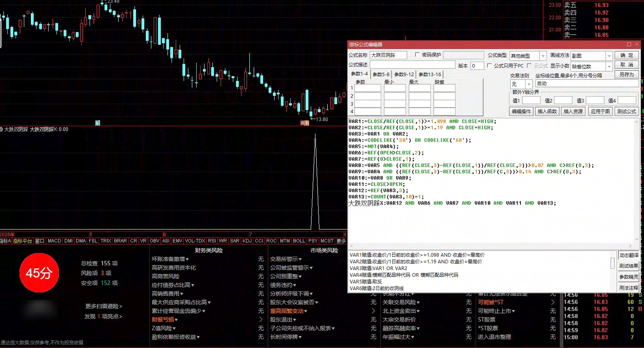Open the 更多扫雷避险 link
Viewport: 644px width, 348px height.
pos(104,306)
